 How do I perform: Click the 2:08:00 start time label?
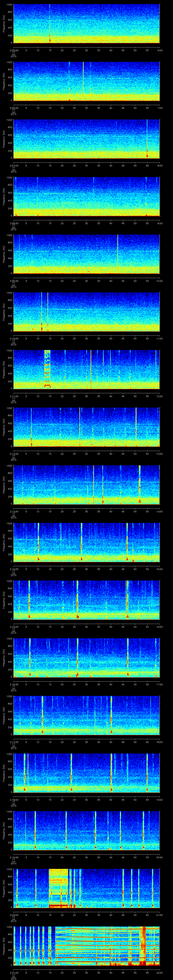[14, 223]
